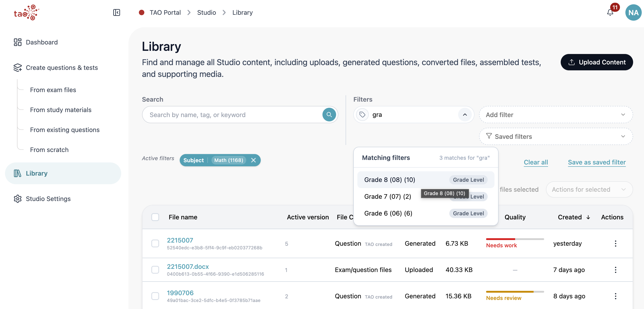The width and height of the screenshot is (644, 309).
Task: Open the Add filter dropdown
Action: 556,115
